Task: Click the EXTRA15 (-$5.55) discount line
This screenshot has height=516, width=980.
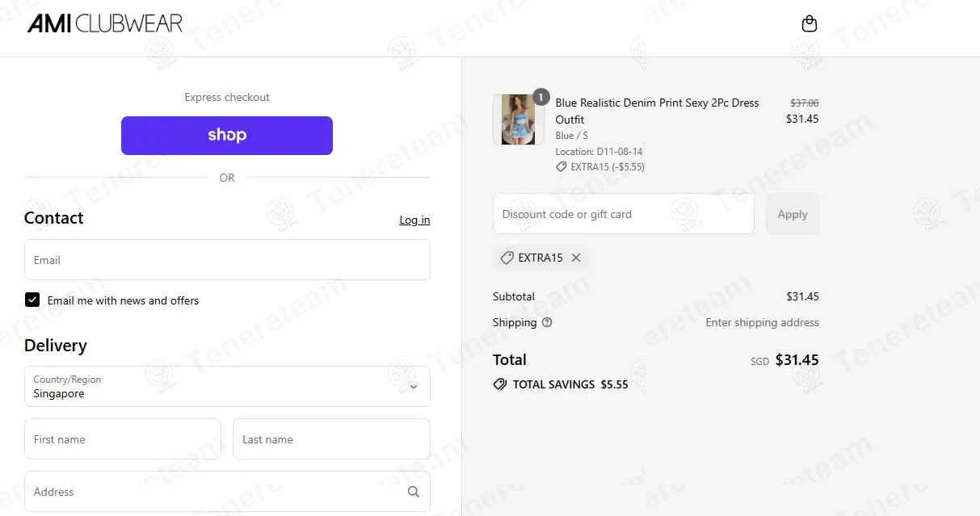Action: pos(600,167)
